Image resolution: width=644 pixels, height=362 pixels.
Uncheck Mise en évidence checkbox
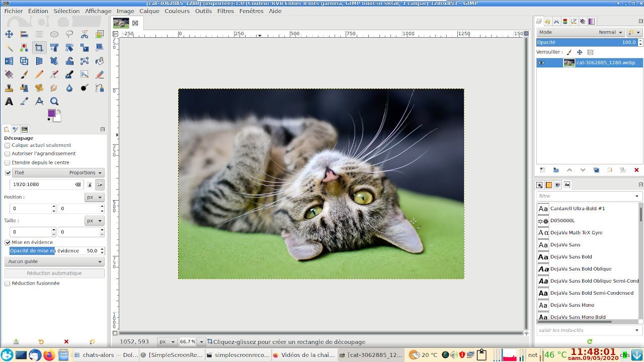[x=8, y=242]
